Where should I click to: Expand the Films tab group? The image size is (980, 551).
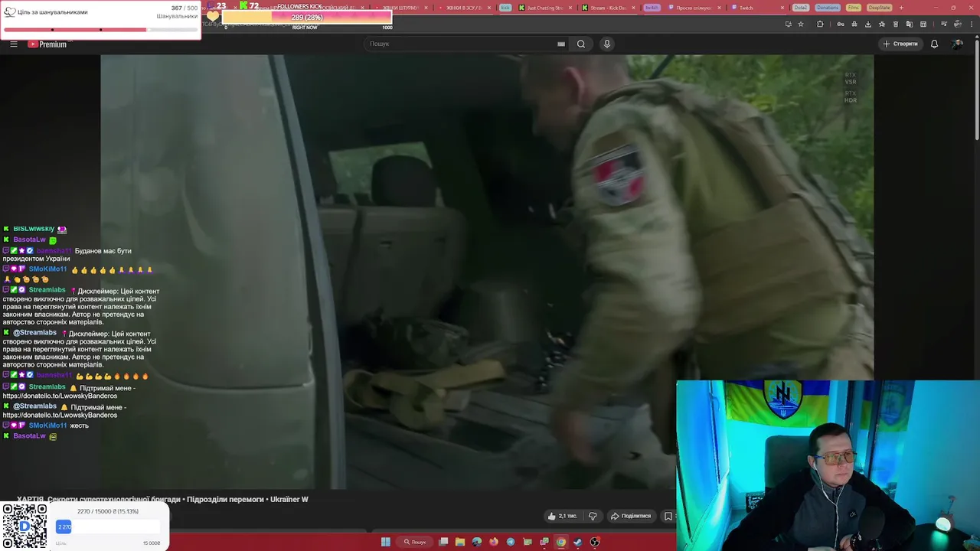click(854, 8)
